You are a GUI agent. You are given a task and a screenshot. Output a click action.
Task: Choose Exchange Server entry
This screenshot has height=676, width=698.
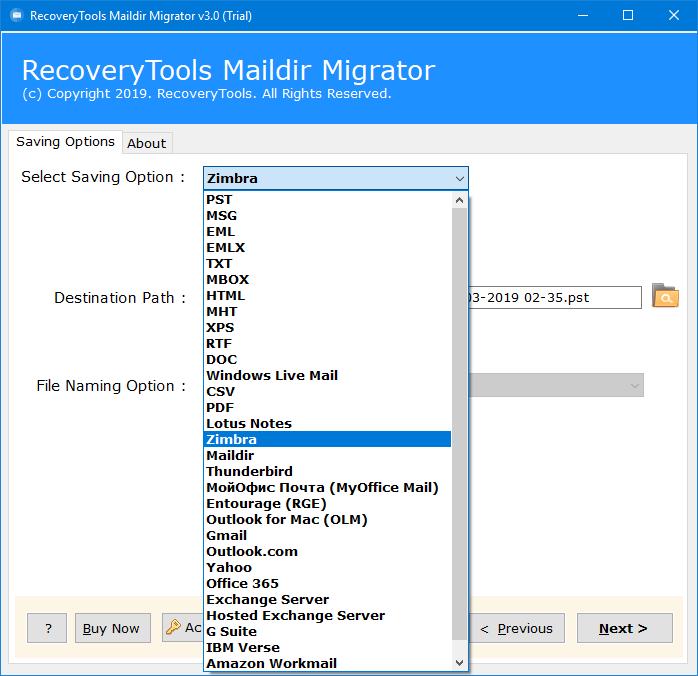[327, 599]
